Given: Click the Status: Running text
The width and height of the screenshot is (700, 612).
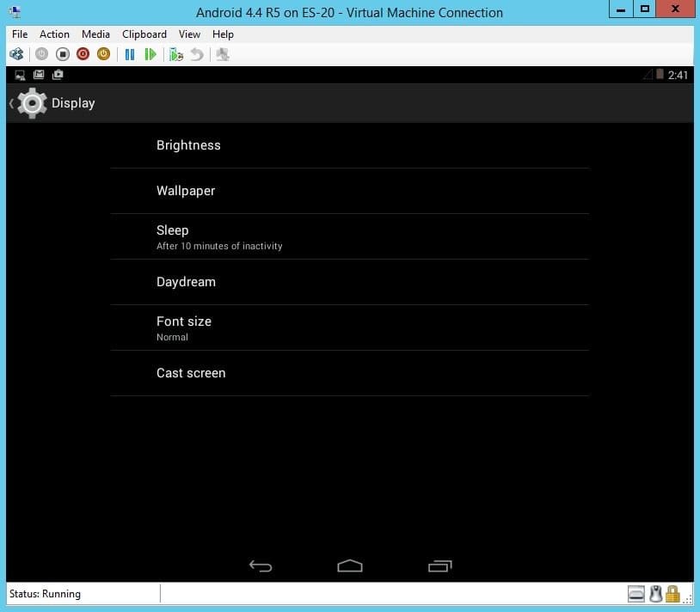Looking at the screenshot, I should pos(45,594).
